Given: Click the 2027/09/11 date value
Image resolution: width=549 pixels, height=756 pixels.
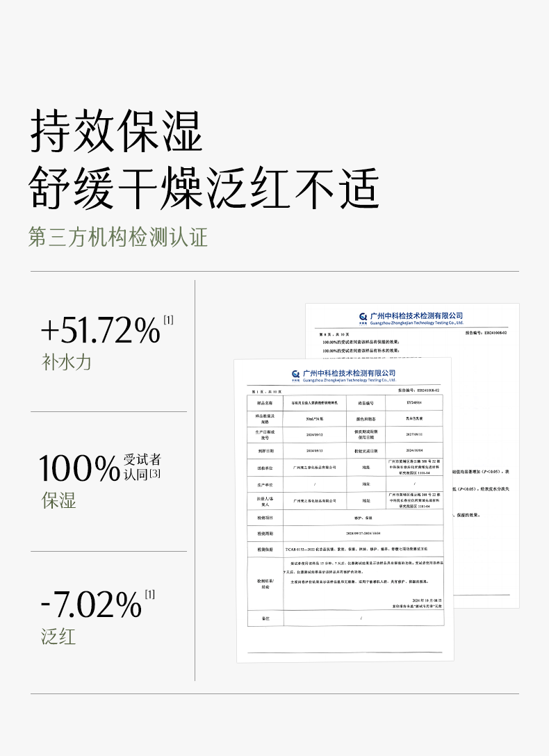Looking at the screenshot, I should [x=414, y=434].
